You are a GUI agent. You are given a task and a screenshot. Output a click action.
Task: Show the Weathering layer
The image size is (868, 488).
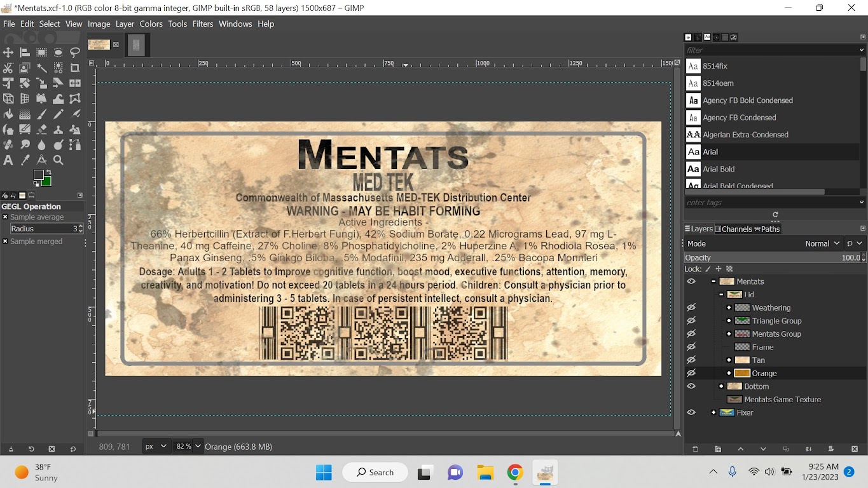[691, 308]
